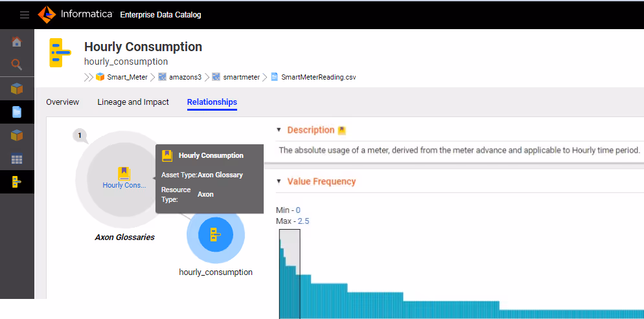The width and height of the screenshot is (644, 319).
Task: Open the Hourly Cons... glossary link
Action: pos(124,185)
